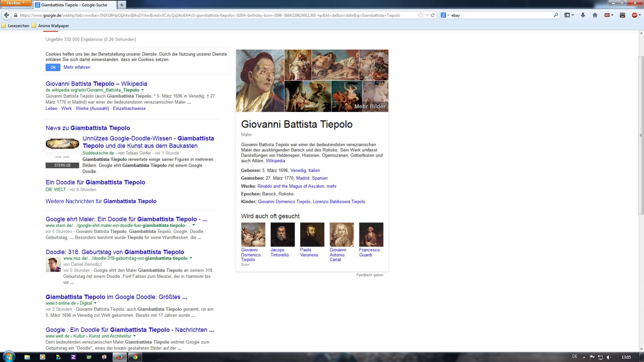This screenshot has width=644, height=362.
Task: Click the Adblock Plus icon
Action: coord(634,15)
